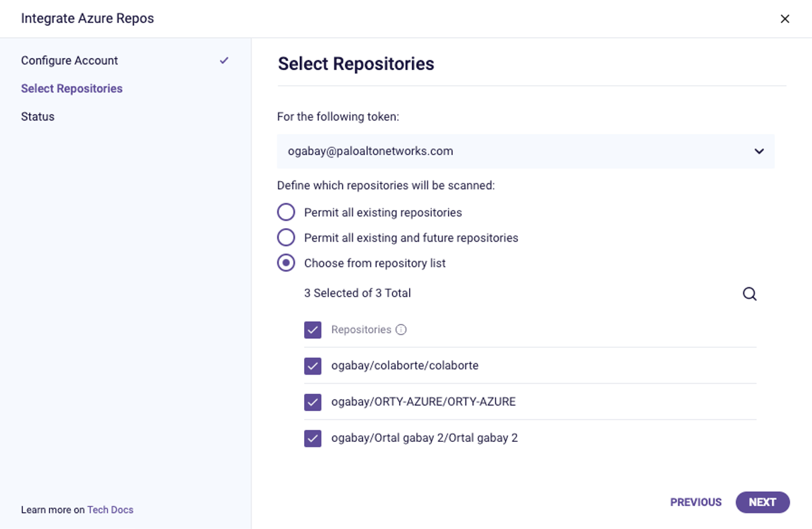Click the Configure Account checkmark icon
This screenshot has width=812, height=529.
(224, 61)
